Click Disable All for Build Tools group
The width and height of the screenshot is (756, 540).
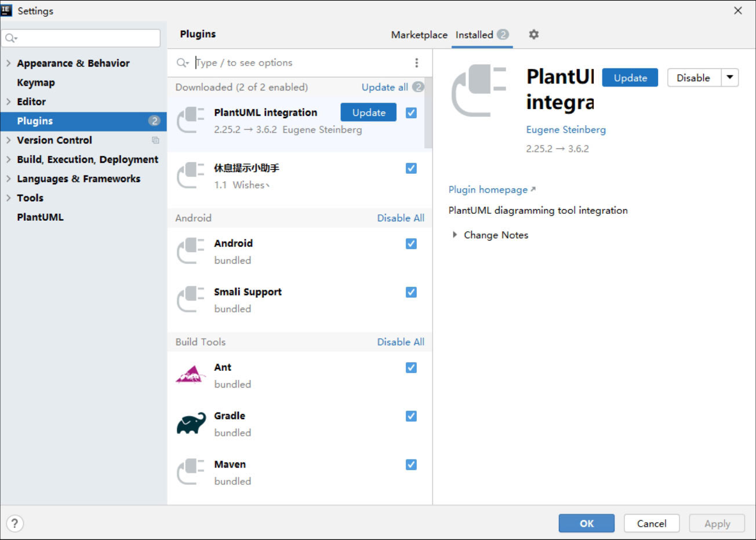[x=401, y=342]
